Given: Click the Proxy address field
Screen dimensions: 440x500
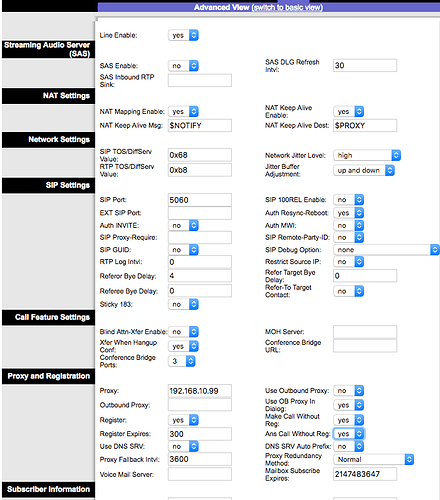Looking at the screenshot, I should click(200, 391).
